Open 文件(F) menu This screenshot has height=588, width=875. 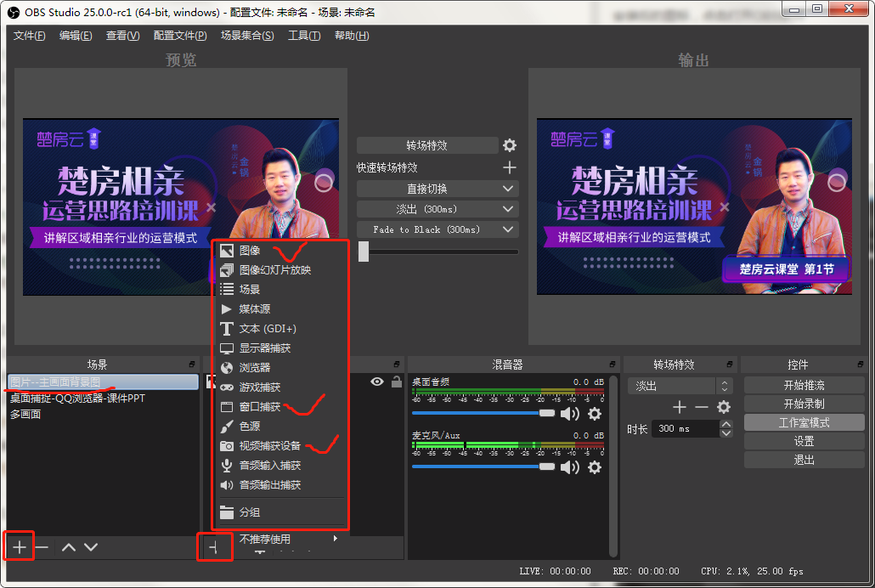click(x=29, y=36)
